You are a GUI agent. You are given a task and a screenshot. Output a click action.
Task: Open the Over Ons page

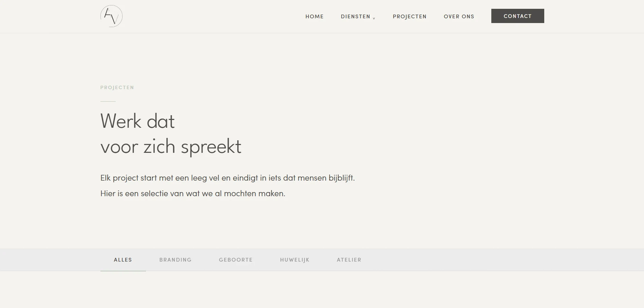point(459,16)
